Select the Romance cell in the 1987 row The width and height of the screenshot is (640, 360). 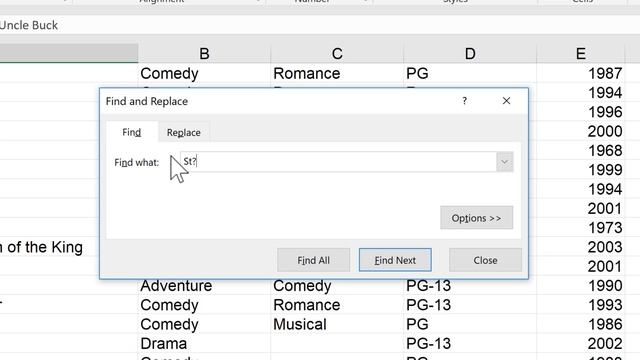(x=337, y=73)
